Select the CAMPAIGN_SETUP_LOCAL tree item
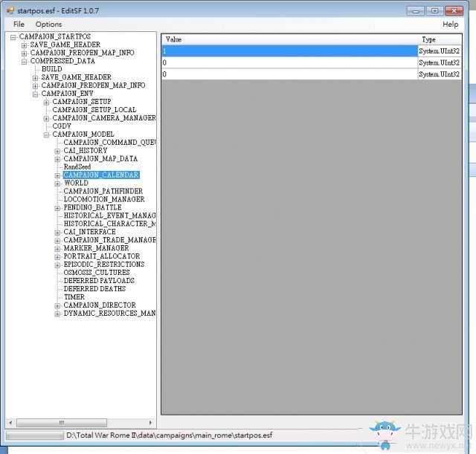This screenshot has height=454, width=476. [94, 109]
